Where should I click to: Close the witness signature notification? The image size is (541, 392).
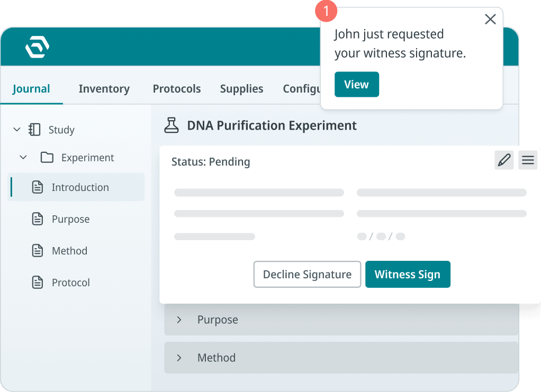[490, 19]
